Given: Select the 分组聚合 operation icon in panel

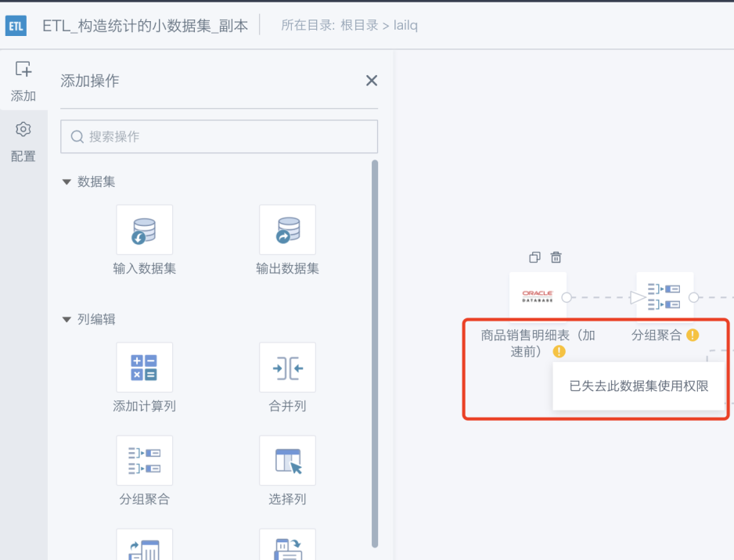Looking at the screenshot, I should pyautogui.click(x=144, y=461).
